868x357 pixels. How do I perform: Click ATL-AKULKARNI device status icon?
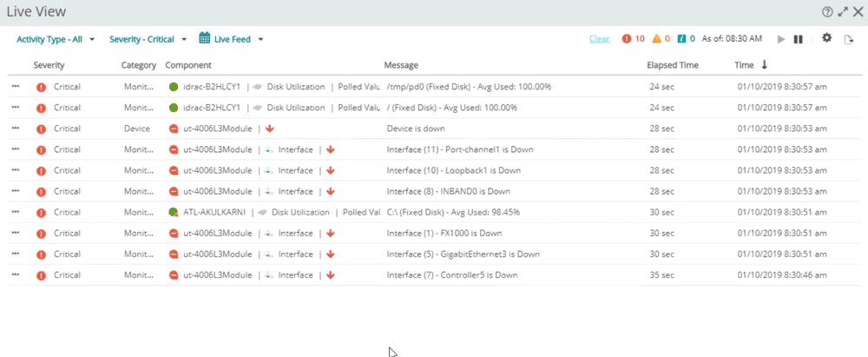point(174,212)
